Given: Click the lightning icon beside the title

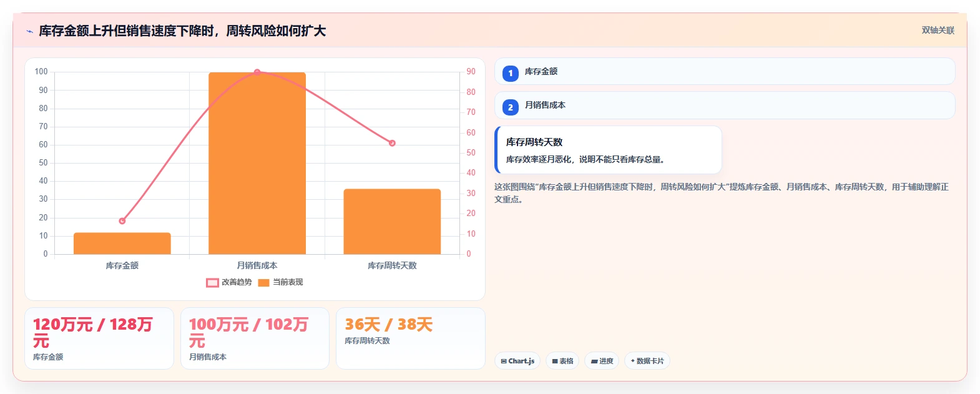Looking at the screenshot, I should point(29,31).
